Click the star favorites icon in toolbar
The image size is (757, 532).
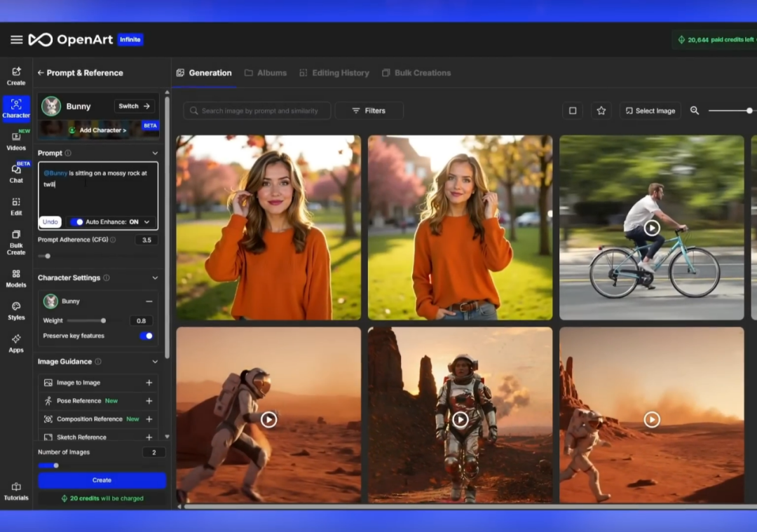coord(601,111)
